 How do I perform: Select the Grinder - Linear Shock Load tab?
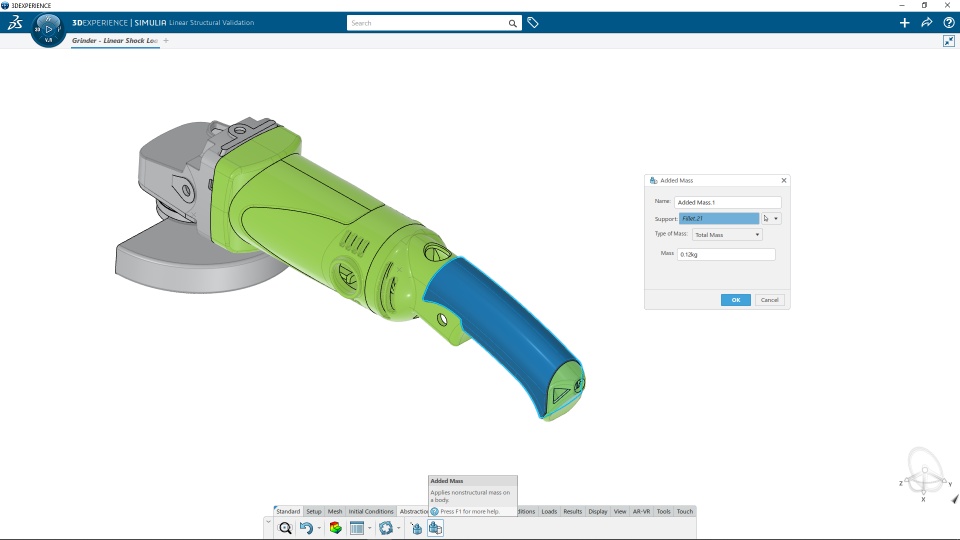point(115,40)
